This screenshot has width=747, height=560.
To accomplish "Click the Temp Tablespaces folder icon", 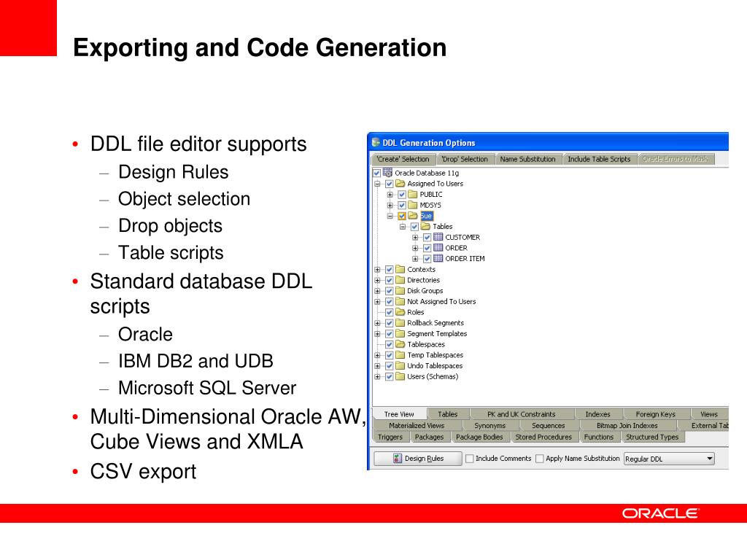I will tap(400, 355).
